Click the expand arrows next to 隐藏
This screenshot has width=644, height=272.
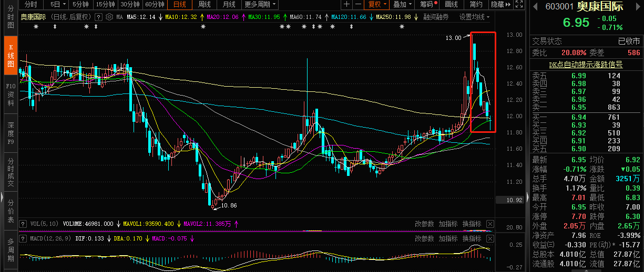point(519,5)
